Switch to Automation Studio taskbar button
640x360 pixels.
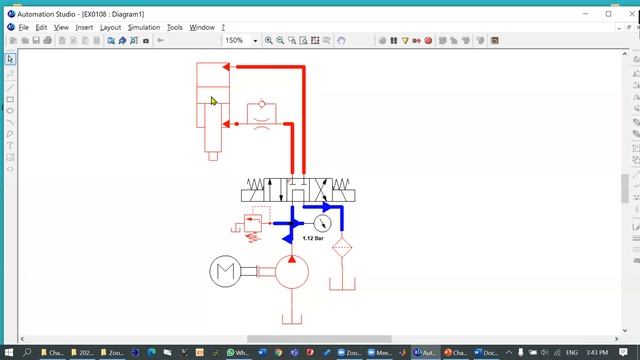(425, 352)
